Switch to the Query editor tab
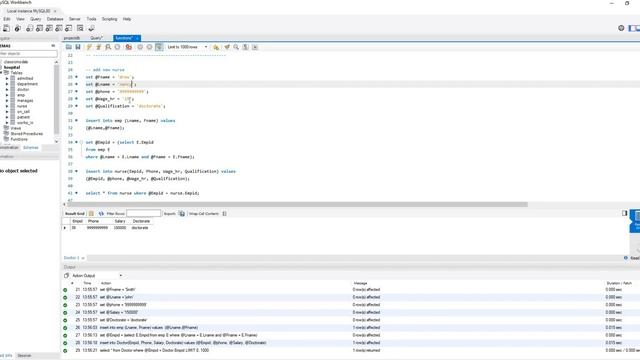Image resolution: width=640 pixels, height=360 pixels. point(97,38)
